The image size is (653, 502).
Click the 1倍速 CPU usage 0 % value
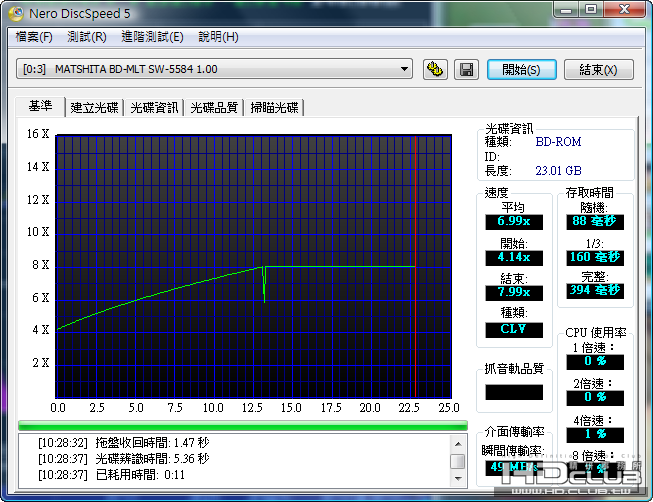click(x=595, y=362)
